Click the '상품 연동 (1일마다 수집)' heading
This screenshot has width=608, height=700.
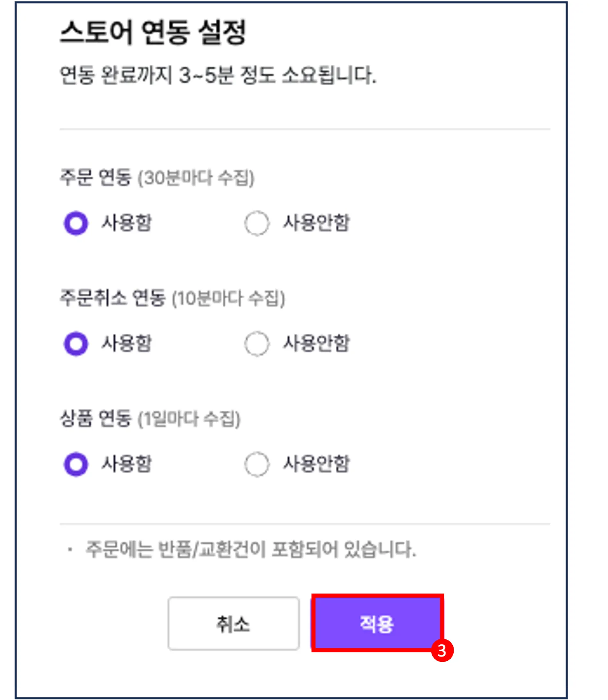150,419
